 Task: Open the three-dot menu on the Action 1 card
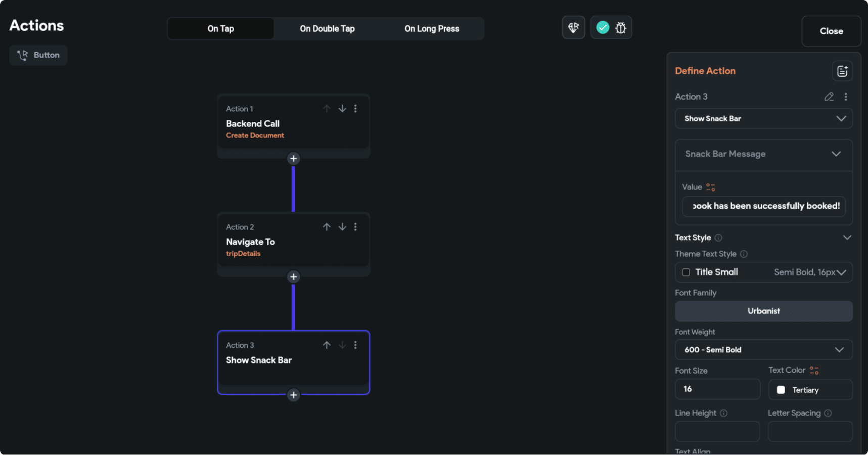point(355,108)
